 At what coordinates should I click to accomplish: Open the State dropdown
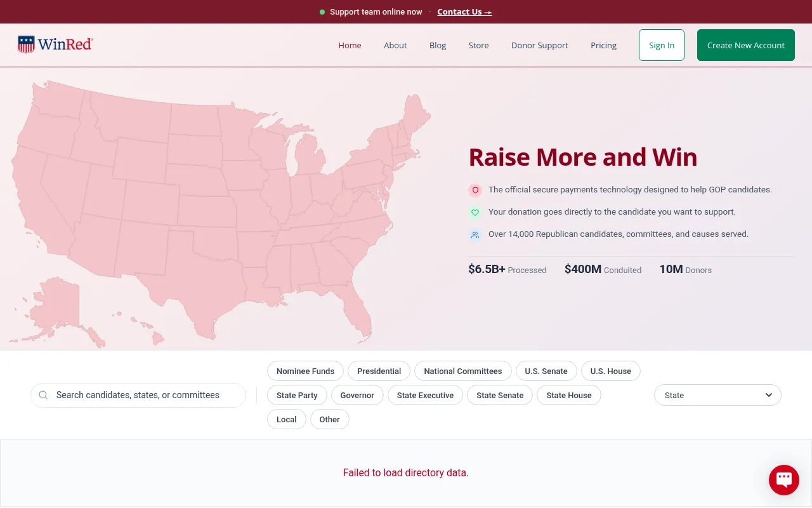(717, 395)
